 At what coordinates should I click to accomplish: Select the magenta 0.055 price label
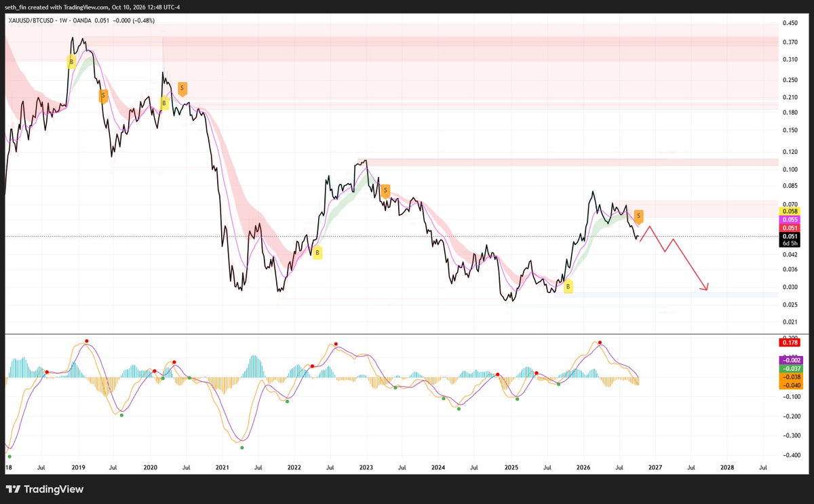[x=791, y=220]
